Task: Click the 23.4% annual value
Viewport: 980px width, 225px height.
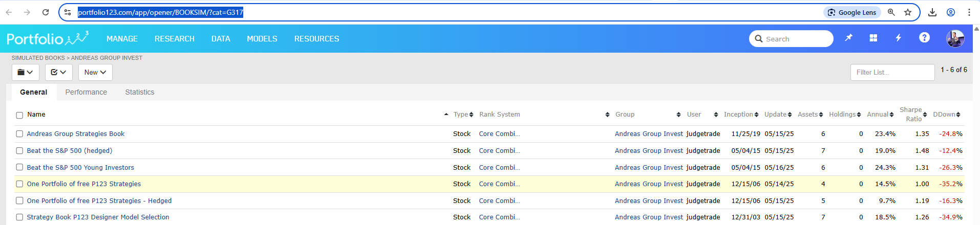Action: click(885, 134)
